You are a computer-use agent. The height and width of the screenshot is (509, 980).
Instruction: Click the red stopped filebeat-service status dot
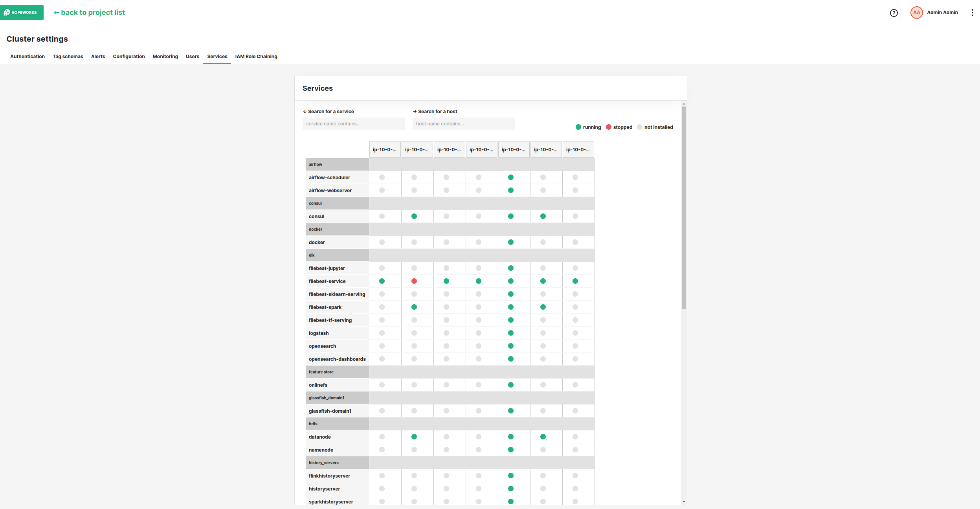[x=414, y=281]
